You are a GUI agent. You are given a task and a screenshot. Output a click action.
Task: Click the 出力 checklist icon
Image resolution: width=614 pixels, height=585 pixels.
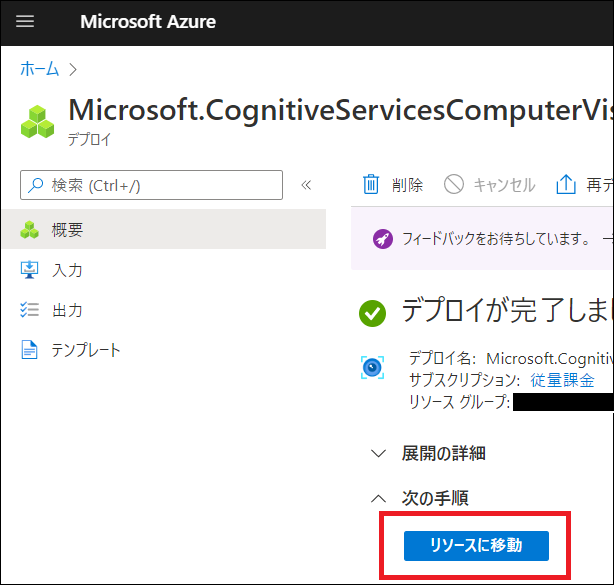point(29,310)
